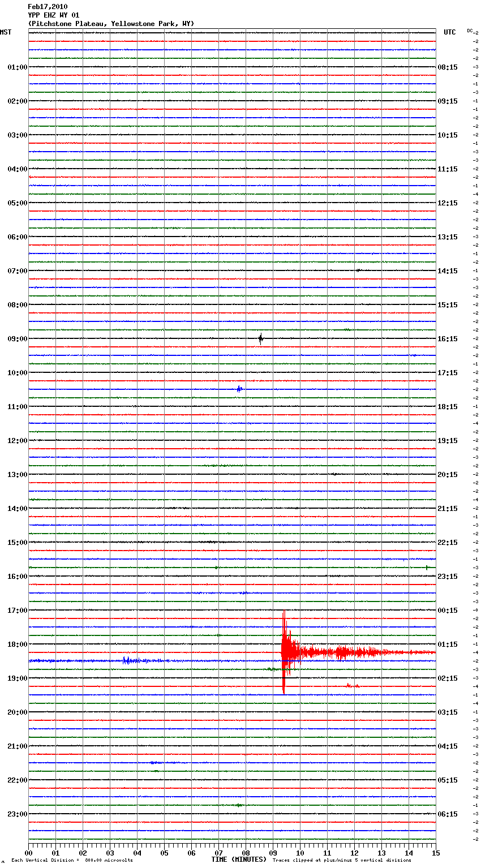The width and height of the screenshot is (481, 868).
Task: Select the '18:00' MST hour label
Action: 17,644
